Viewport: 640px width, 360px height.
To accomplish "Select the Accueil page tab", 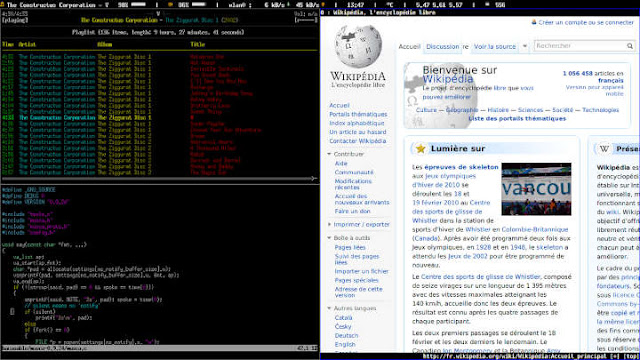I will (409, 47).
